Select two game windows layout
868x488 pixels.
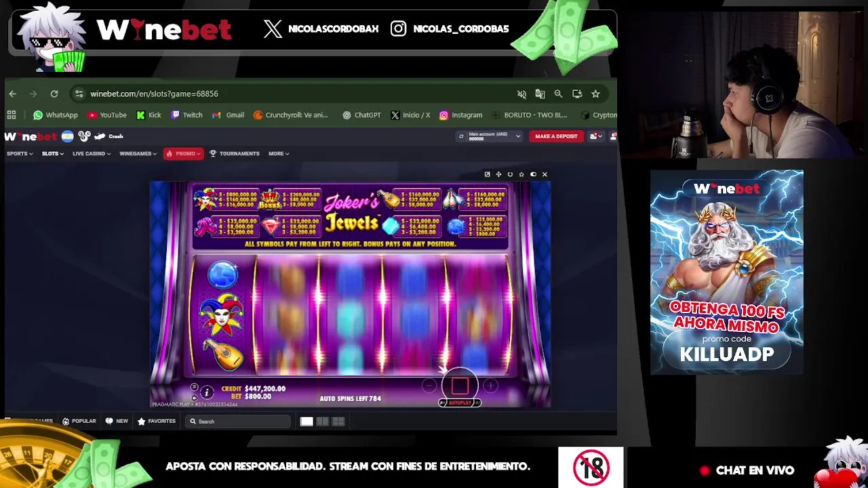(322, 422)
